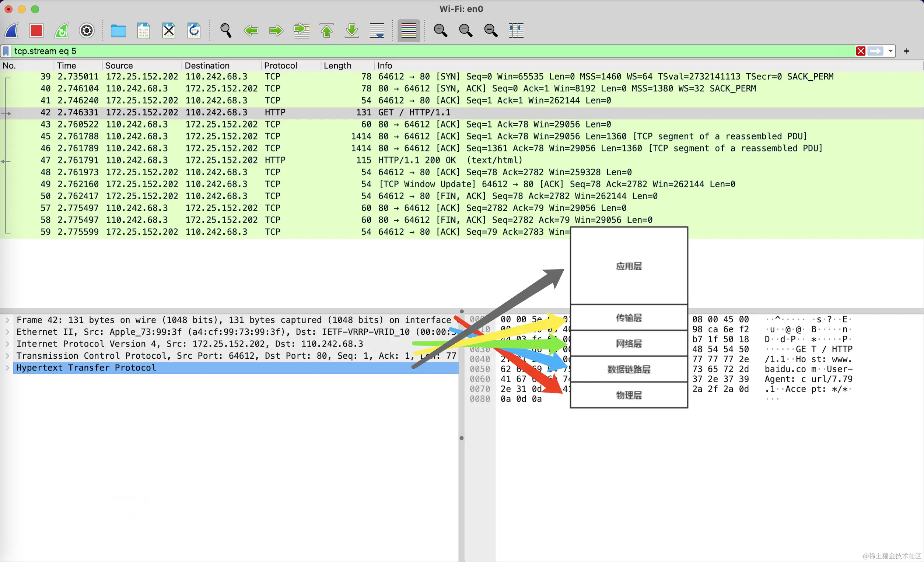This screenshot has width=924, height=562.
Task: Jump to the first packet arrow icon
Action: coord(327,30)
